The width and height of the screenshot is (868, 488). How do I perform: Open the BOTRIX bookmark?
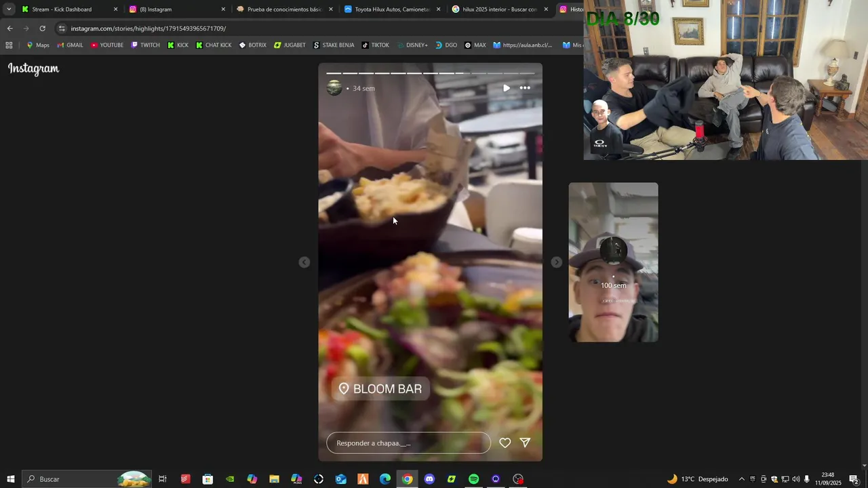252,45
